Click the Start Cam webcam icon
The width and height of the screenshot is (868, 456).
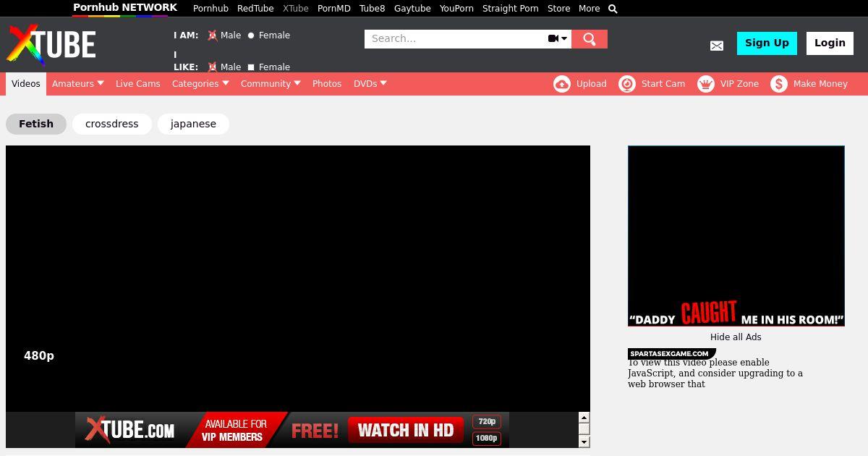pyautogui.click(x=627, y=84)
